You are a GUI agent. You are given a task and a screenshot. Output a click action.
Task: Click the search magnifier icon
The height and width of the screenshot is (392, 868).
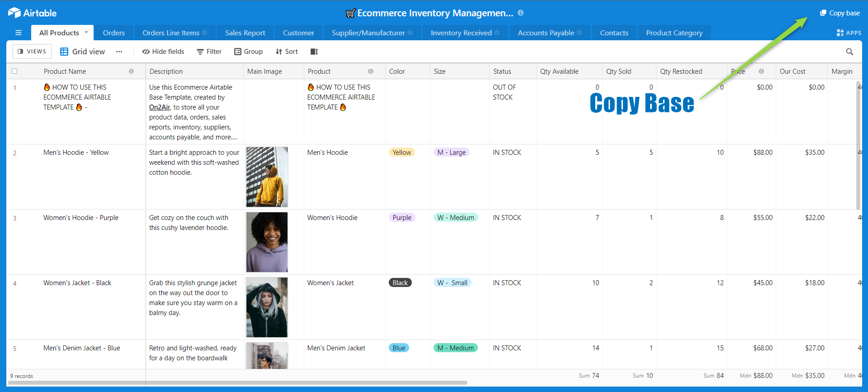[x=849, y=52]
